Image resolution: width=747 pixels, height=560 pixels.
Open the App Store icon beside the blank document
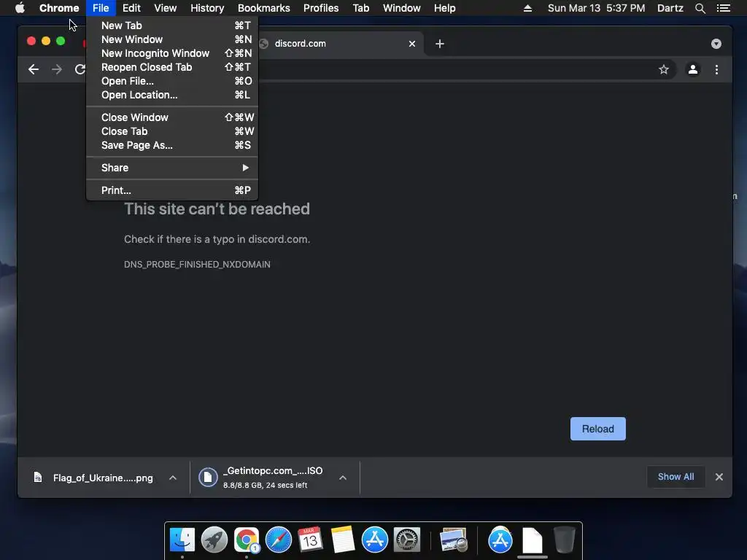click(x=500, y=540)
